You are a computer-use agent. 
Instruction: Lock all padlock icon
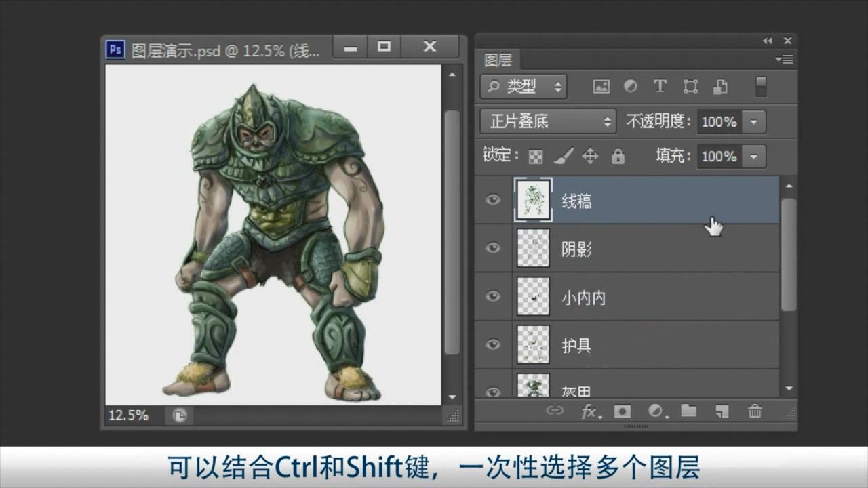(x=618, y=157)
